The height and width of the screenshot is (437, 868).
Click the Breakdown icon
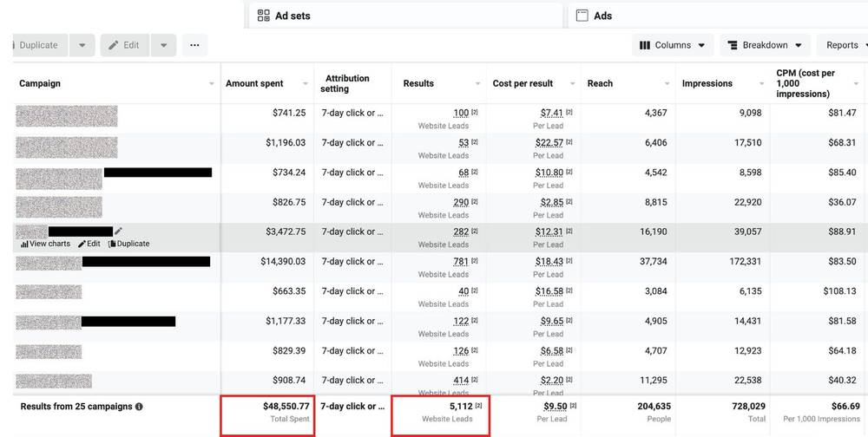[x=733, y=45]
